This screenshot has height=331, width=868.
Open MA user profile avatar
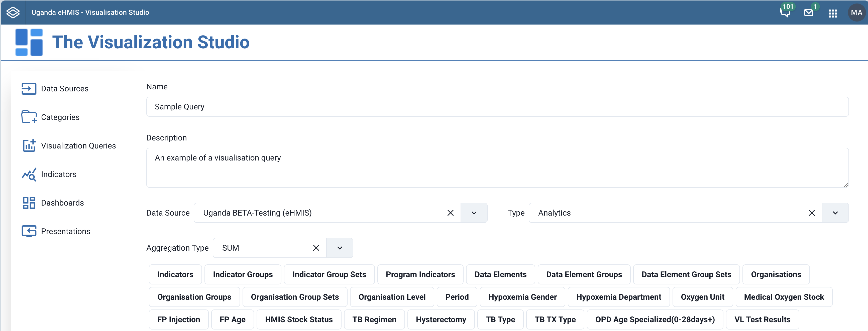[856, 13]
